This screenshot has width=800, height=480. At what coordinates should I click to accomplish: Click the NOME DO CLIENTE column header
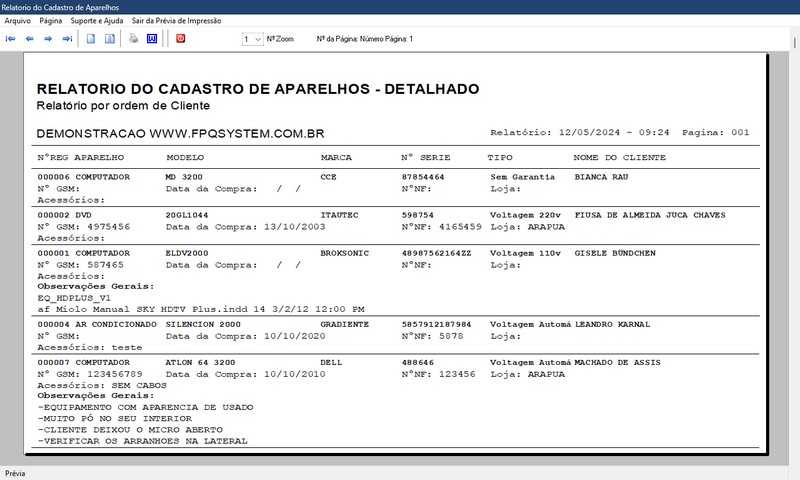616,158
